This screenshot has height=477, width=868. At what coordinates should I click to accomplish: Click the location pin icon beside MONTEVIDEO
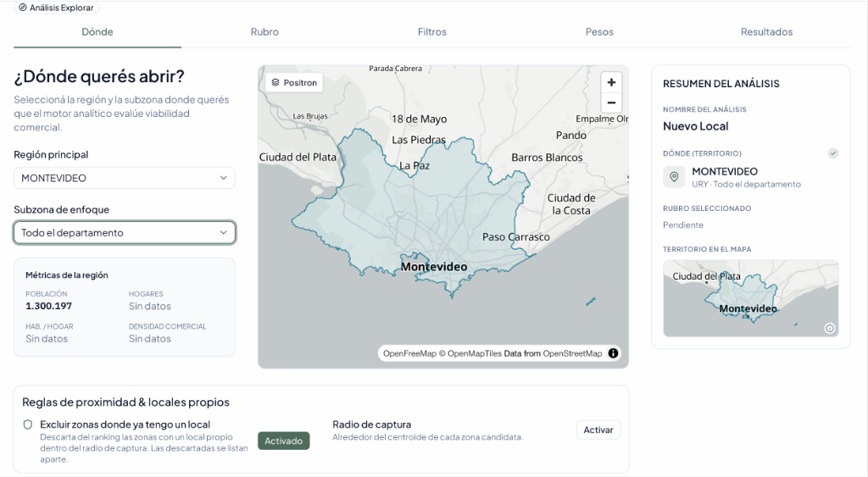pyautogui.click(x=674, y=177)
